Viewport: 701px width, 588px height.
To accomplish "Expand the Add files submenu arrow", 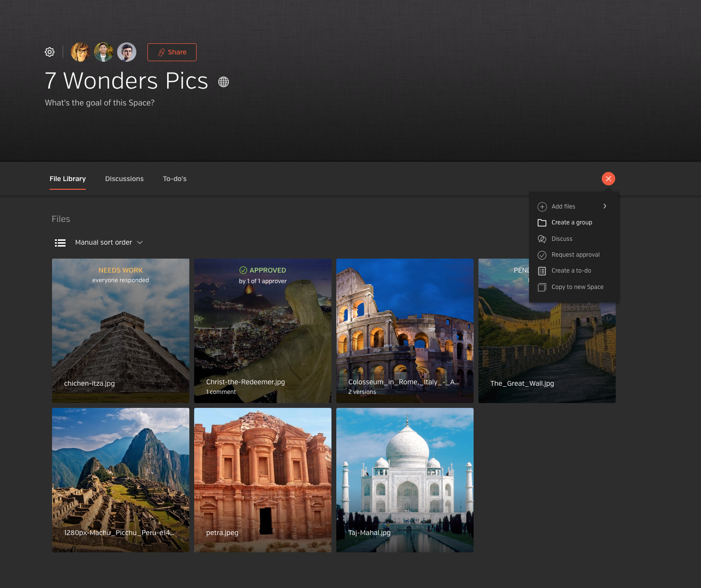I will 605,206.
